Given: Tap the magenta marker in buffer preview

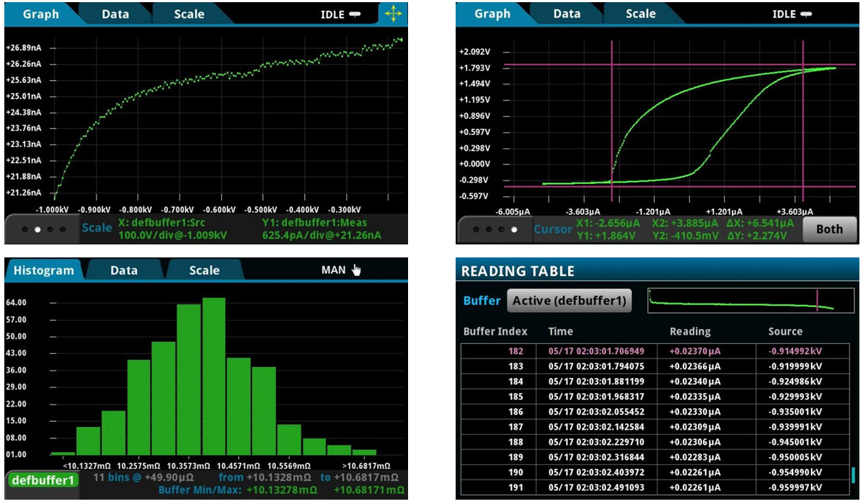Looking at the screenshot, I should [817, 301].
